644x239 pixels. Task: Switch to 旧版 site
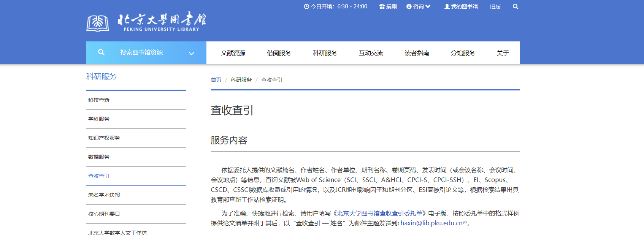pos(495,7)
